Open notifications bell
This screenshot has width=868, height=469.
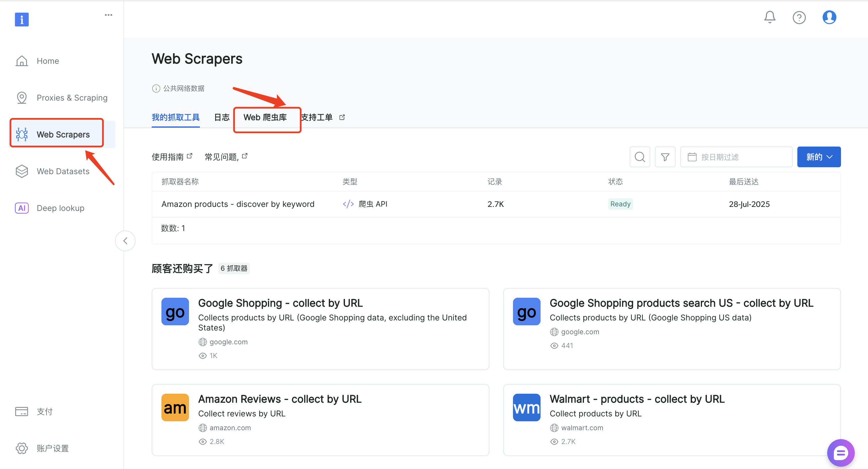coord(769,17)
